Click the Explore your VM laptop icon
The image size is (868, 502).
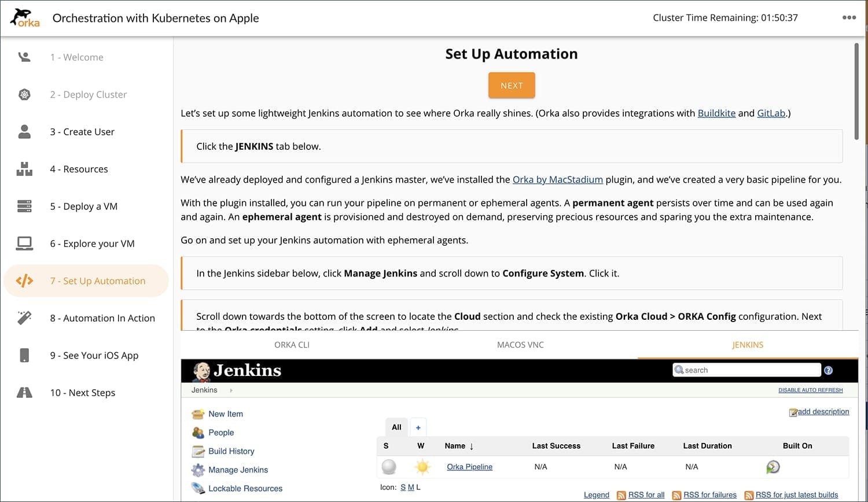tap(24, 243)
